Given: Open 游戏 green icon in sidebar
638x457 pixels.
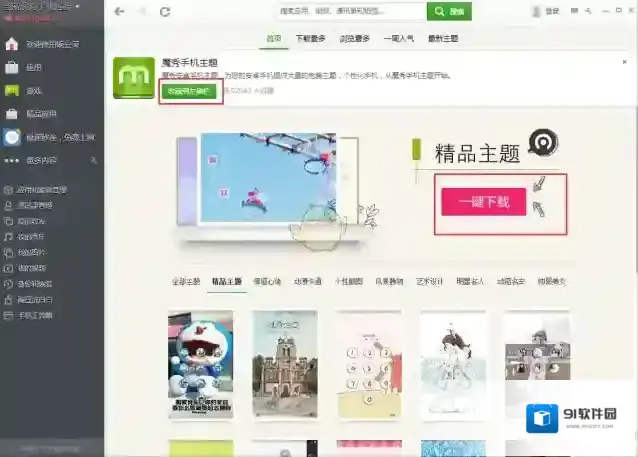Looking at the screenshot, I should (x=11, y=91).
